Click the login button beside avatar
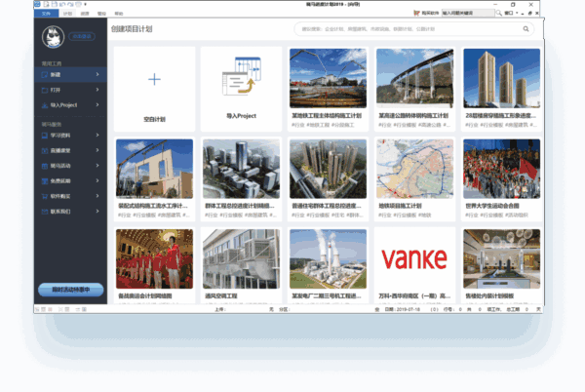The width and height of the screenshot is (585, 392). [x=81, y=36]
